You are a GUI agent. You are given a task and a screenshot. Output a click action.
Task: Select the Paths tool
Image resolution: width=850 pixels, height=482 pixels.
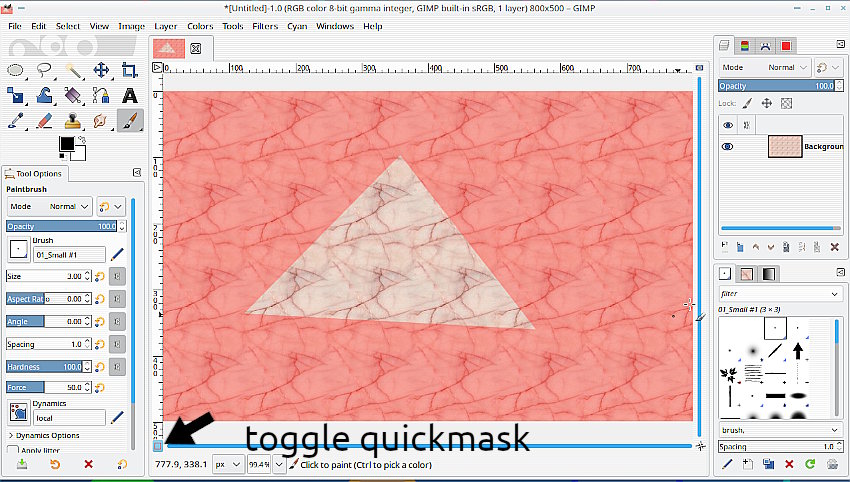point(101,95)
